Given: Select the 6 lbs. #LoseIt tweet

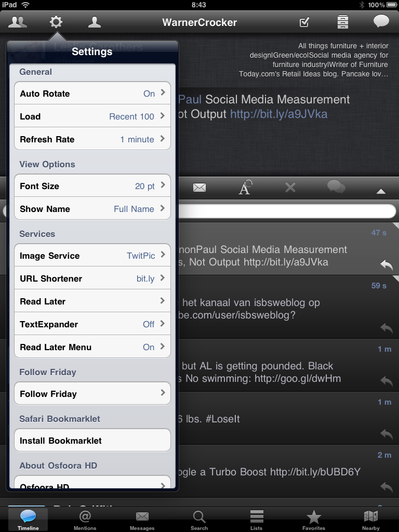Looking at the screenshot, I should pyautogui.click(x=288, y=418).
